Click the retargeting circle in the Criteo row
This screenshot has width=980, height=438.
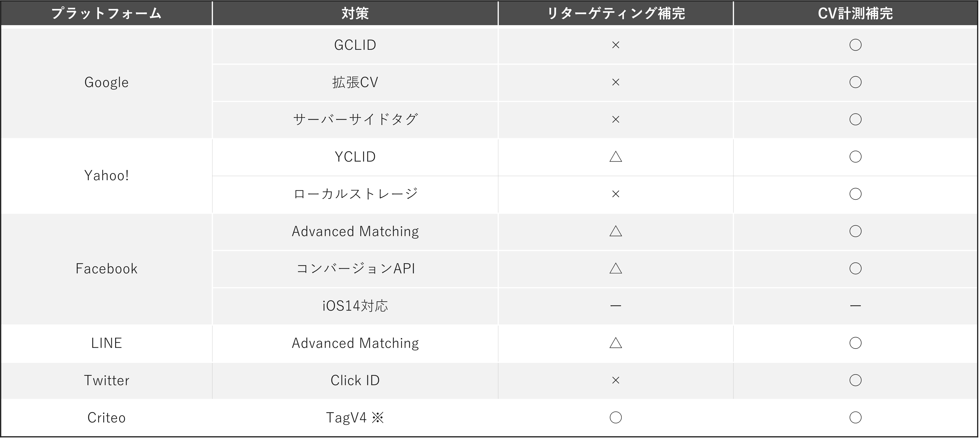tap(616, 417)
